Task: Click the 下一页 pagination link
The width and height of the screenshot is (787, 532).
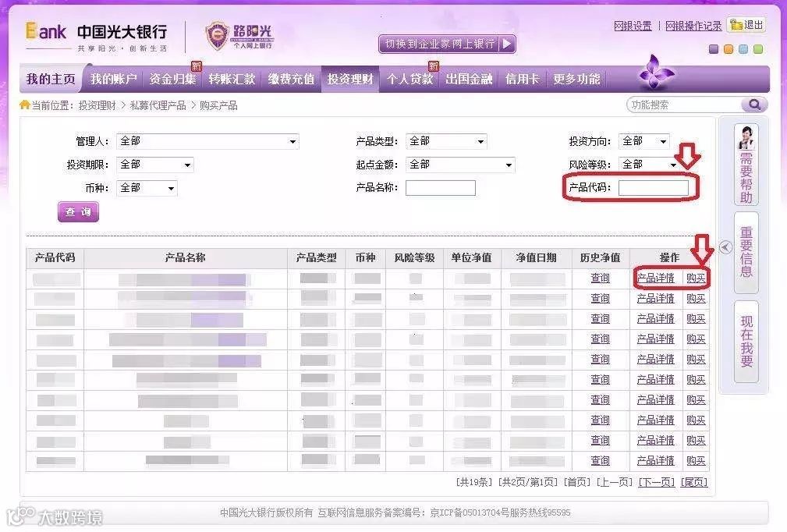Action: (657, 482)
